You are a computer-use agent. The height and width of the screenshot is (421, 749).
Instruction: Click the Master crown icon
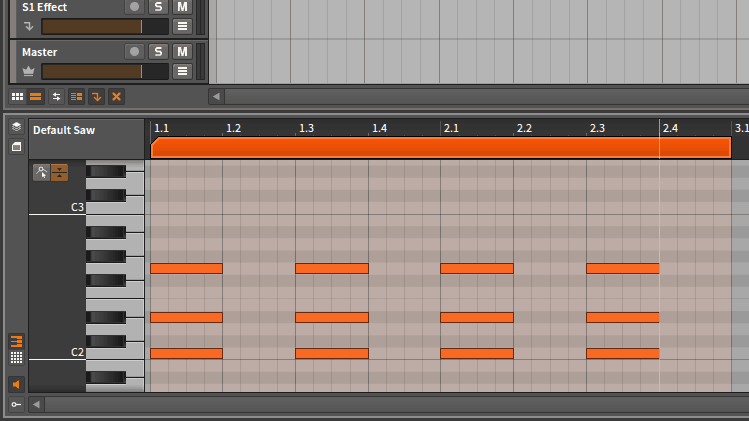[x=29, y=72]
